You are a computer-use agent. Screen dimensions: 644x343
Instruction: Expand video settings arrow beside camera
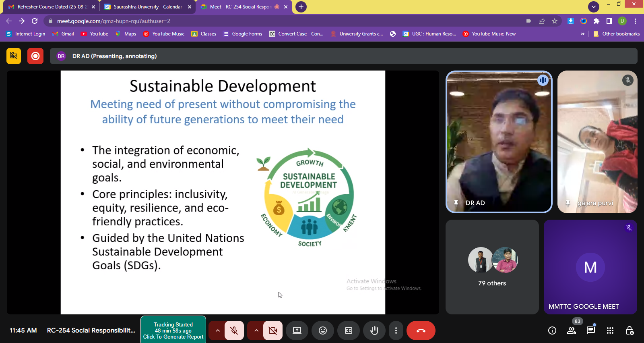(x=256, y=331)
